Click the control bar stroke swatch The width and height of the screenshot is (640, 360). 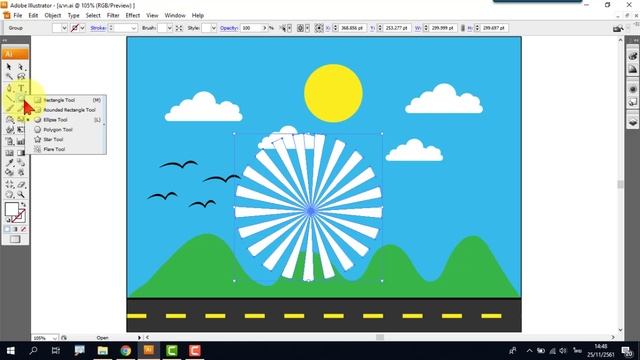coord(75,28)
